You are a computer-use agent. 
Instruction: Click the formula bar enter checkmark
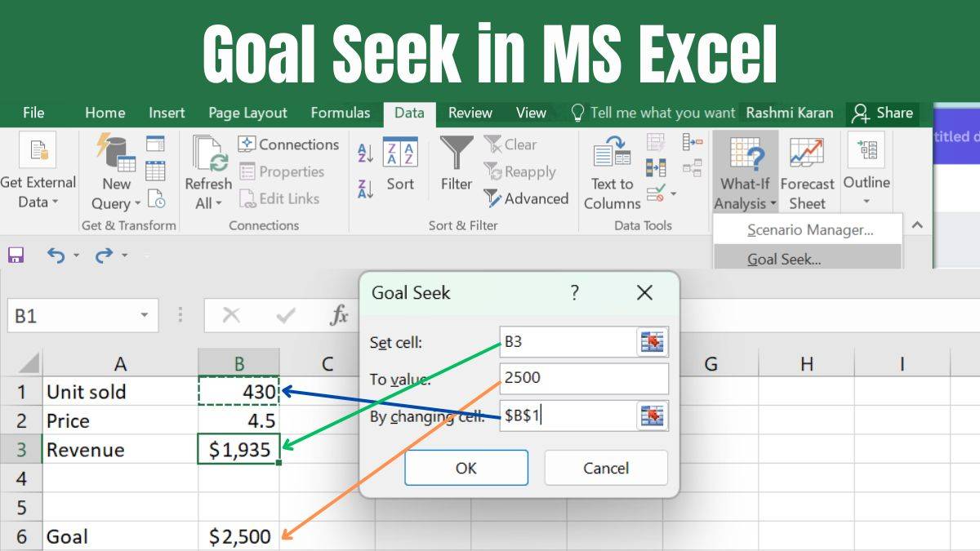[x=286, y=315]
